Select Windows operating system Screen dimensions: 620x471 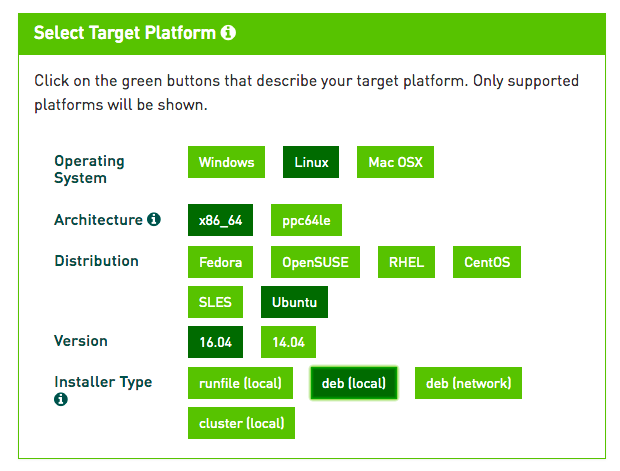pyautogui.click(x=226, y=162)
